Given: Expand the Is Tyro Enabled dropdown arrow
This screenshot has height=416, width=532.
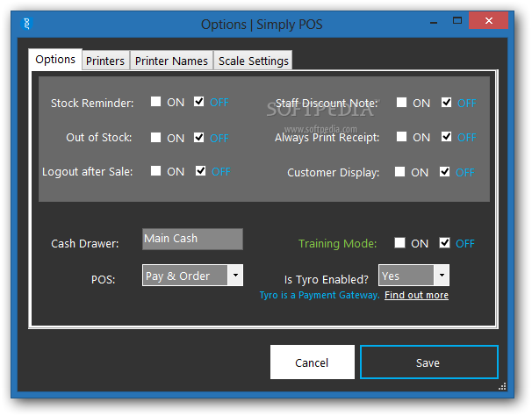Looking at the screenshot, I should point(442,276).
